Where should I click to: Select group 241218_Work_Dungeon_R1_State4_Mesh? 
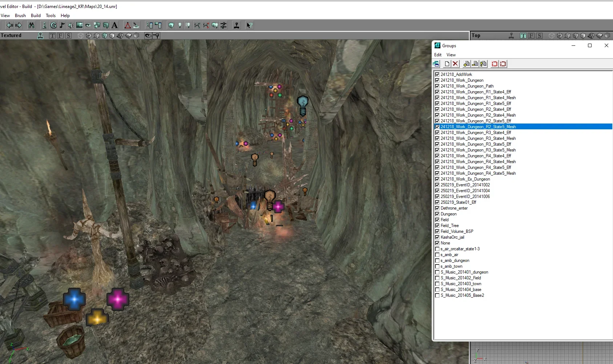click(x=478, y=98)
